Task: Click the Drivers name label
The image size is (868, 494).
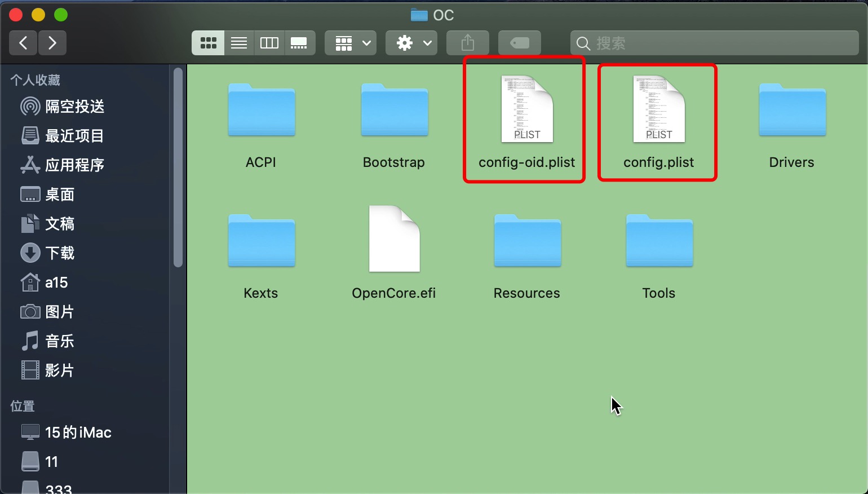Action: click(x=792, y=162)
